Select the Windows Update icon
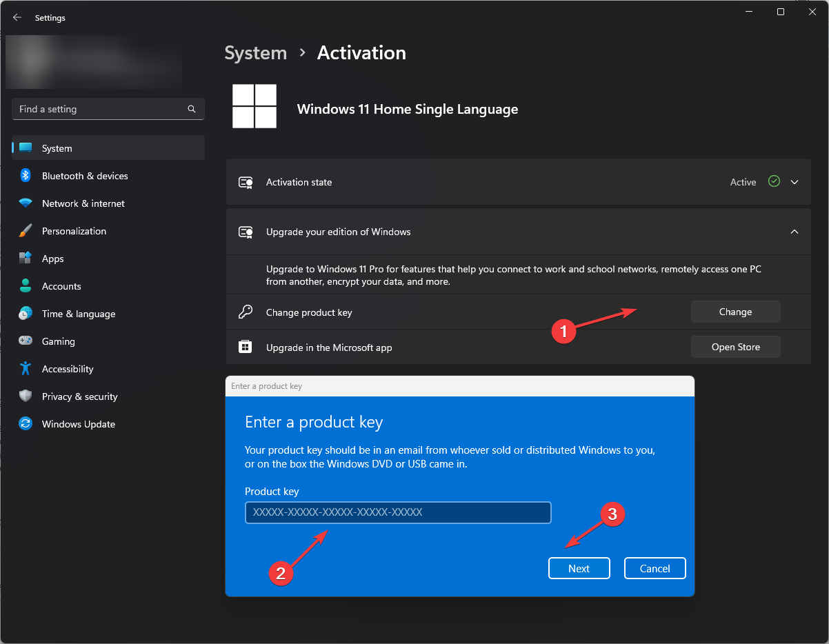The width and height of the screenshot is (829, 644). (26, 424)
